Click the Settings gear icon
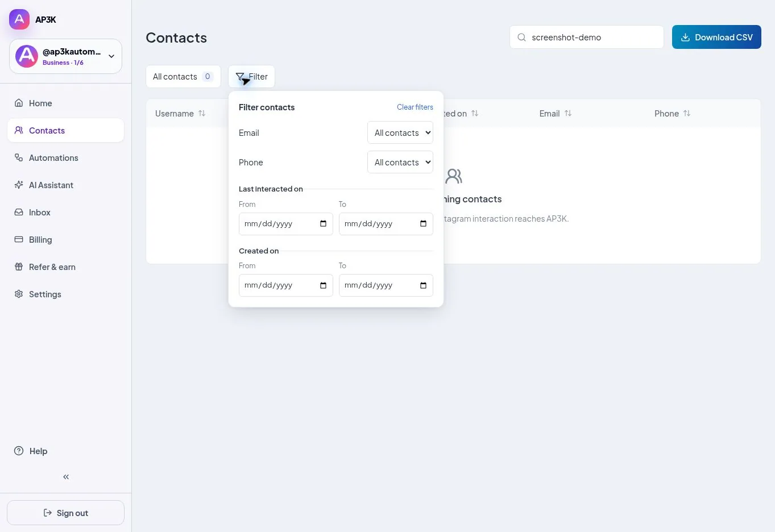This screenshot has height=532, width=775. [x=19, y=294]
